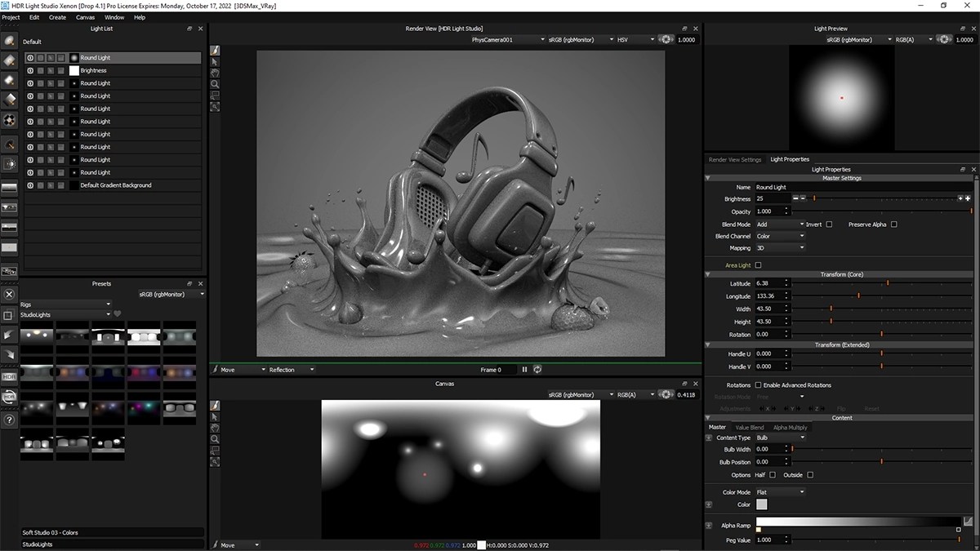The image size is (980, 551).
Task: Check the Invert option in Blend Mode row
Action: click(x=827, y=224)
